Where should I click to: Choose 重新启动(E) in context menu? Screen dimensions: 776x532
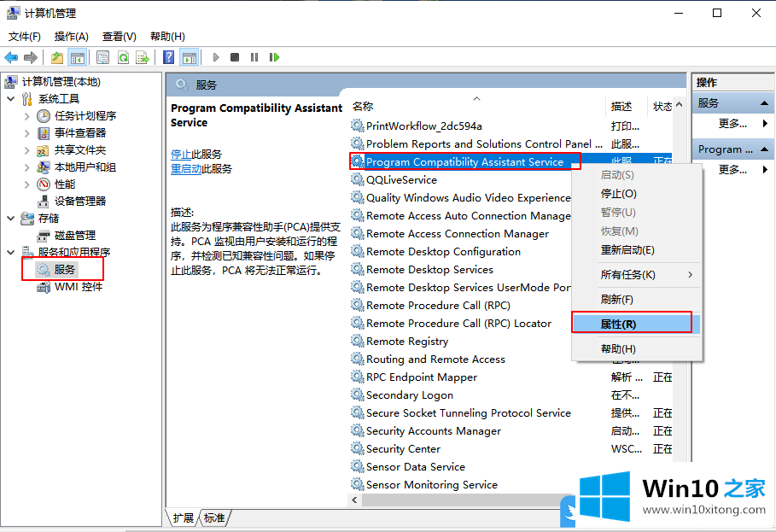pyautogui.click(x=637, y=250)
